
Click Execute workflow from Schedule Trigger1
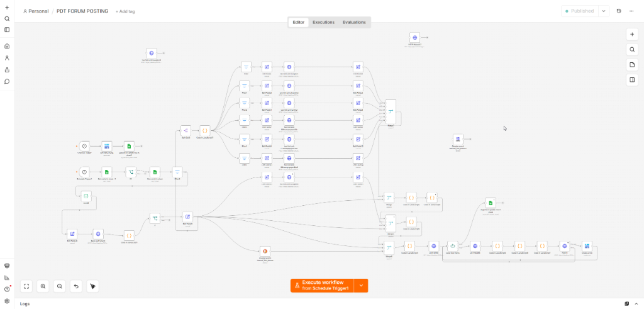(323, 286)
